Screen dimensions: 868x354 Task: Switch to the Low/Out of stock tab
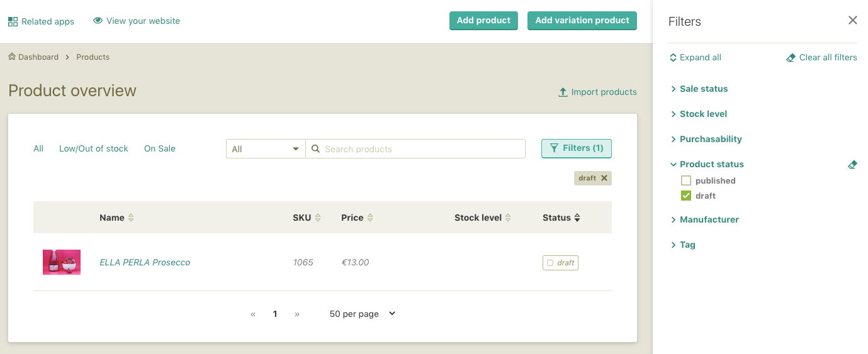click(94, 148)
